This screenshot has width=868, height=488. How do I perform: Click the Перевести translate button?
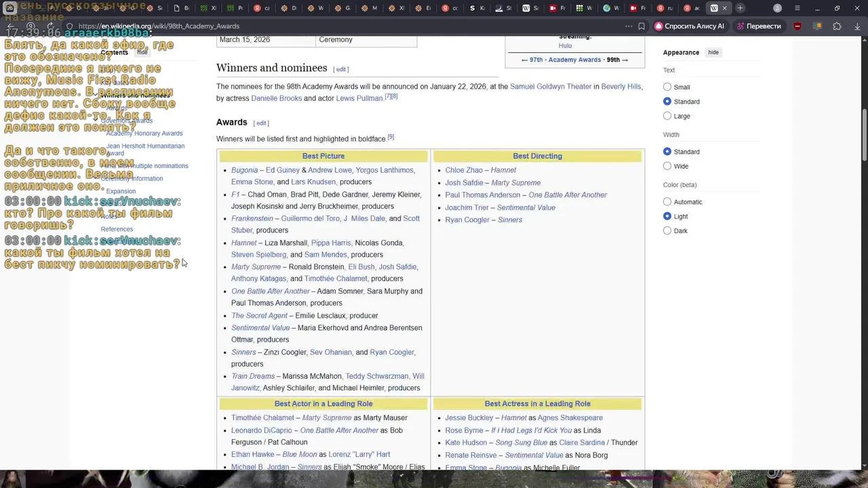pos(758,26)
